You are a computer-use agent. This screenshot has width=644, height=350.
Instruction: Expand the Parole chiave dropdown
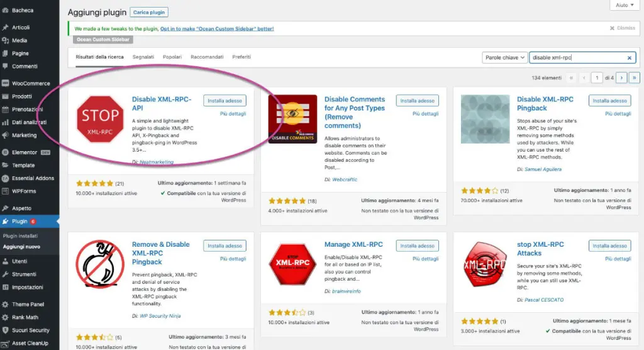tap(504, 57)
